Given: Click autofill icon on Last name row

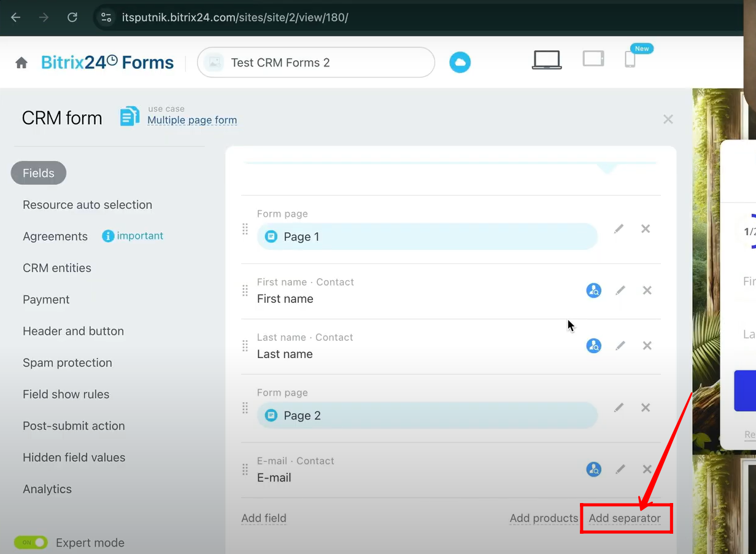Looking at the screenshot, I should 593,346.
